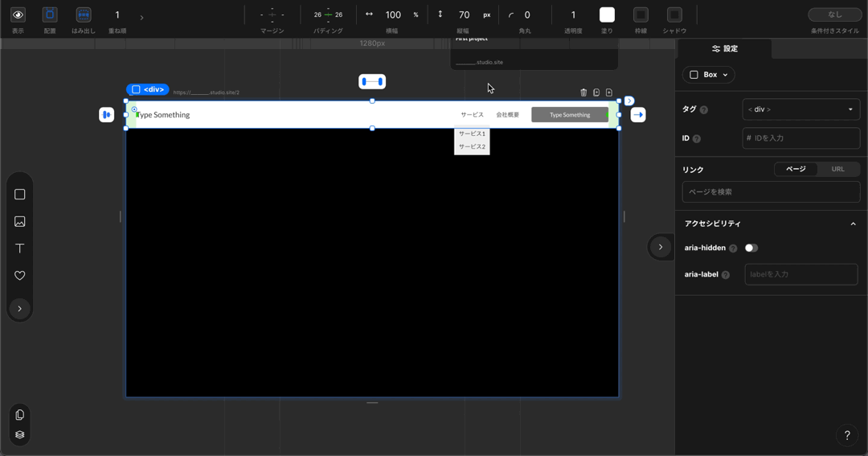Change the height unit px
This screenshot has width=868, height=456.
486,15
